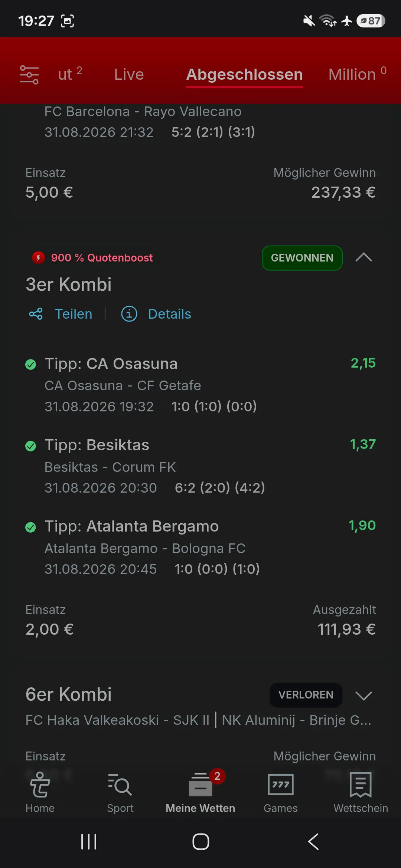This screenshot has width=401, height=868.
Task: Tap the share icon next to Teilen
Action: tap(36, 314)
